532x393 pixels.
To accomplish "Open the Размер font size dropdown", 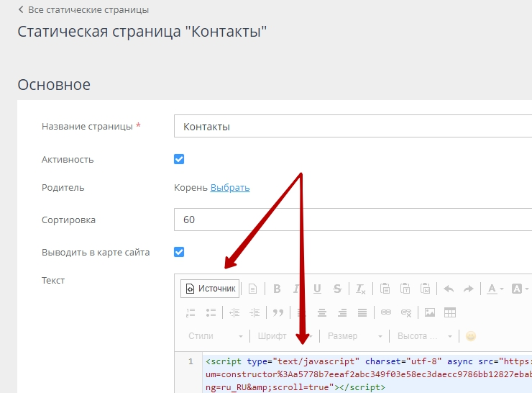I will (352, 336).
